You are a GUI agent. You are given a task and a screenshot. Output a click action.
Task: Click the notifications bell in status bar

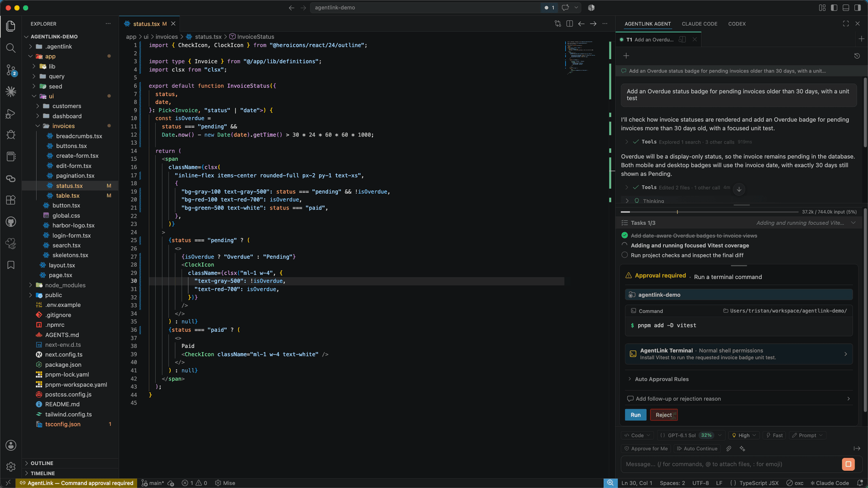tap(860, 483)
